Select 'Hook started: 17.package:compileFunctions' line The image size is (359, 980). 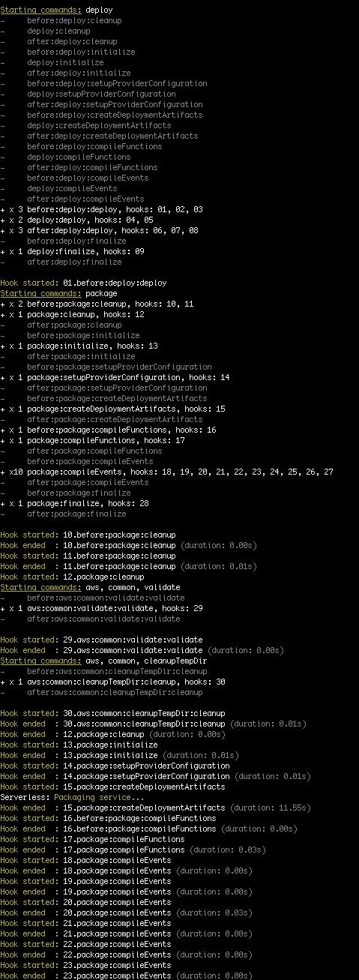92,839
